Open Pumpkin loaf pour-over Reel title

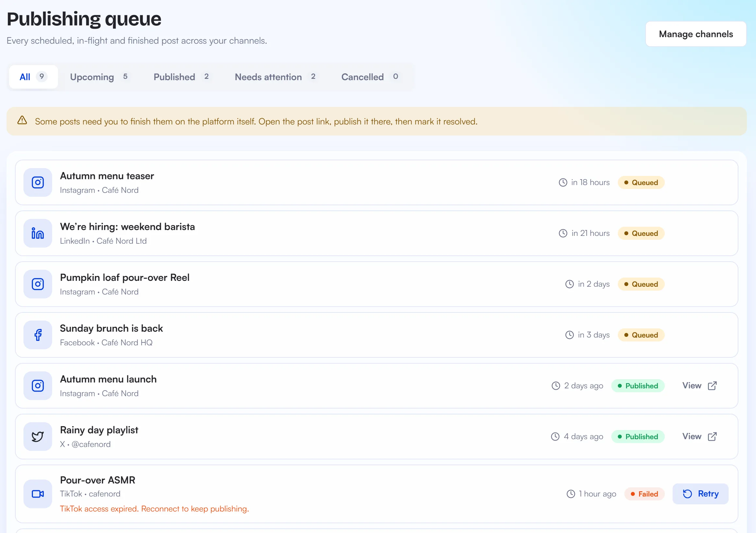125,278
